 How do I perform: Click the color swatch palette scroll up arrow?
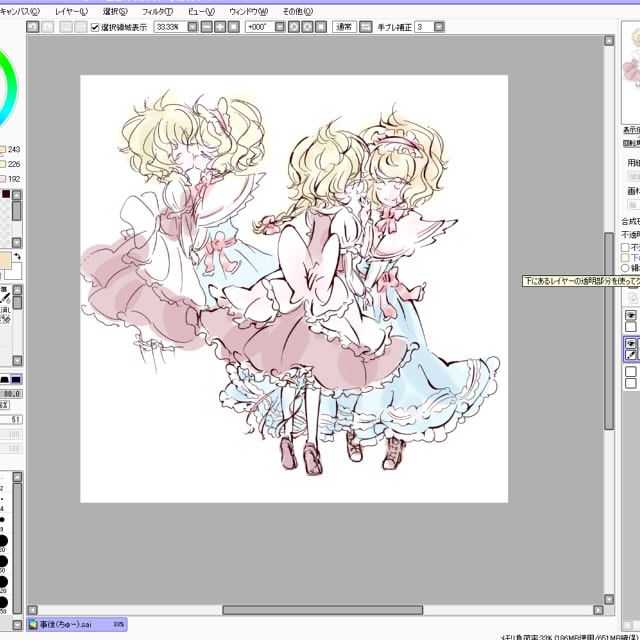[17, 195]
